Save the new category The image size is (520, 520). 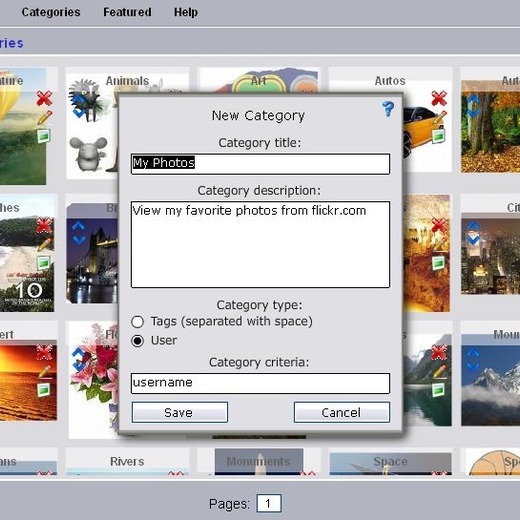click(180, 412)
